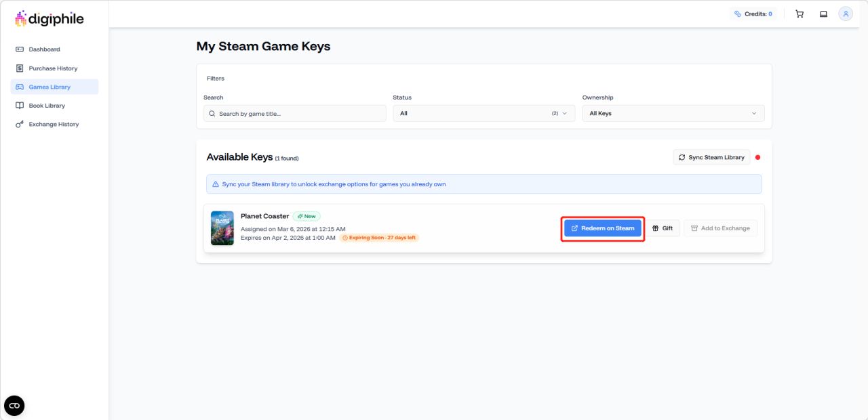Click Sync Steam Library button
Image resolution: width=868 pixels, height=420 pixels.
click(x=711, y=157)
